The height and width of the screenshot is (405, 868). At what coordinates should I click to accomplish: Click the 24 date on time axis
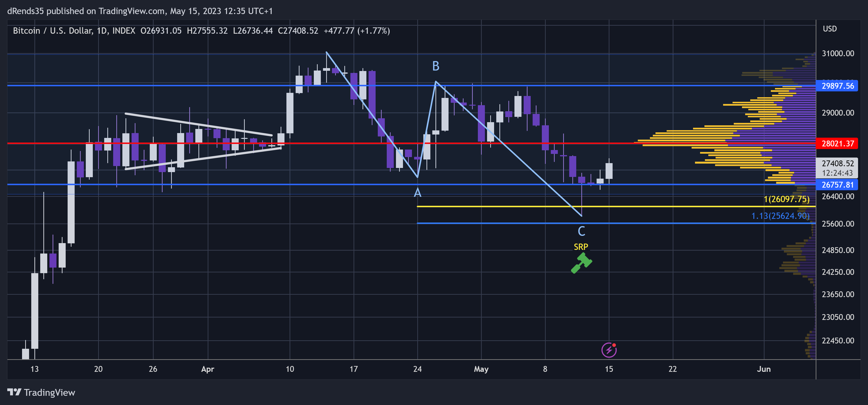coord(417,369)
